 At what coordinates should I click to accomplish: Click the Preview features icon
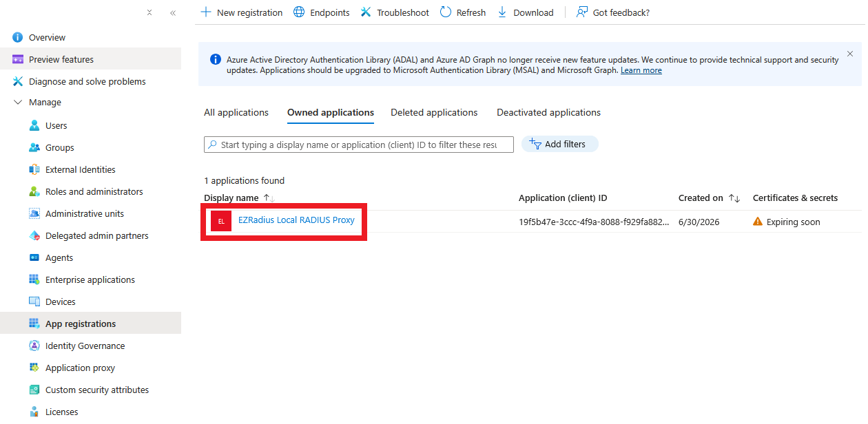pyautogui.click(x=18, y=59)
